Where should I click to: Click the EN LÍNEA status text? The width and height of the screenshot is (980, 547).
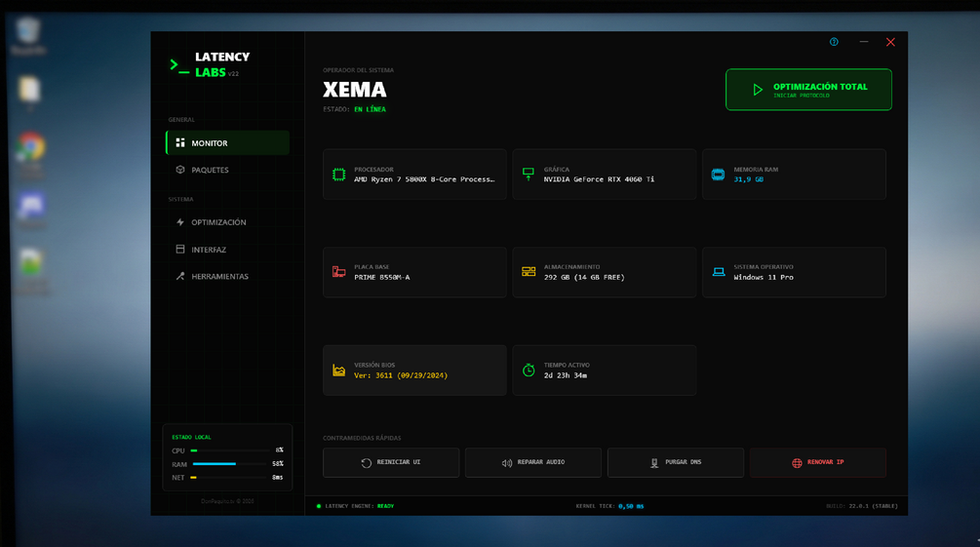tap(370, 109)
